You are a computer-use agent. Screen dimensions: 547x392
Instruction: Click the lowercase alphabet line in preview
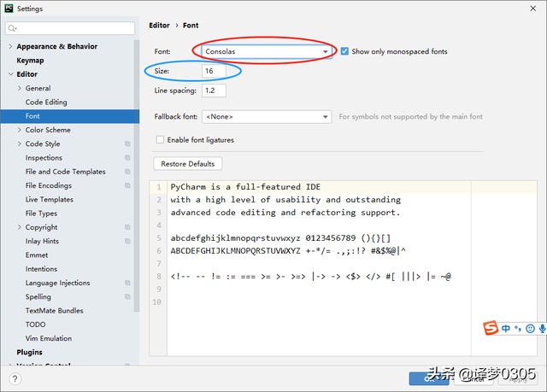pyautogui.click(x=280, y=238)
